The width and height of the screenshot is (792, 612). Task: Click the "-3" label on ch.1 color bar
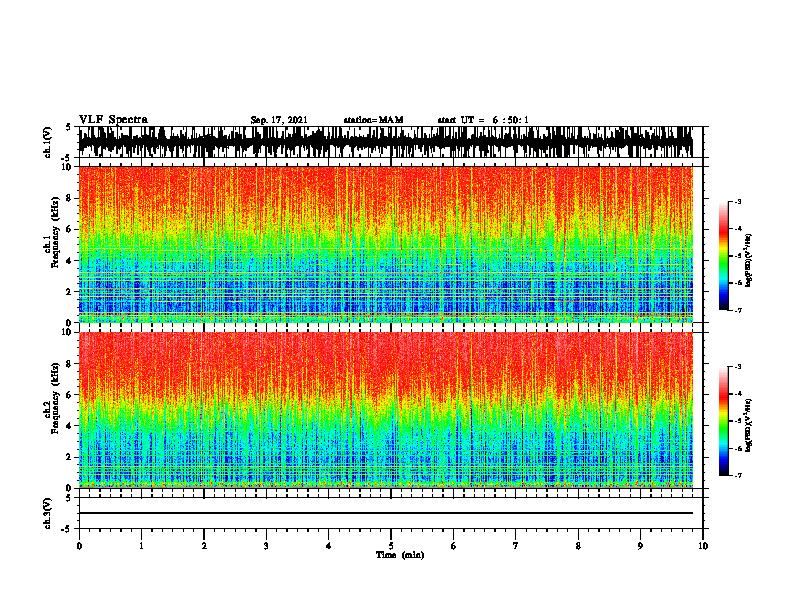tap(737, 201)
